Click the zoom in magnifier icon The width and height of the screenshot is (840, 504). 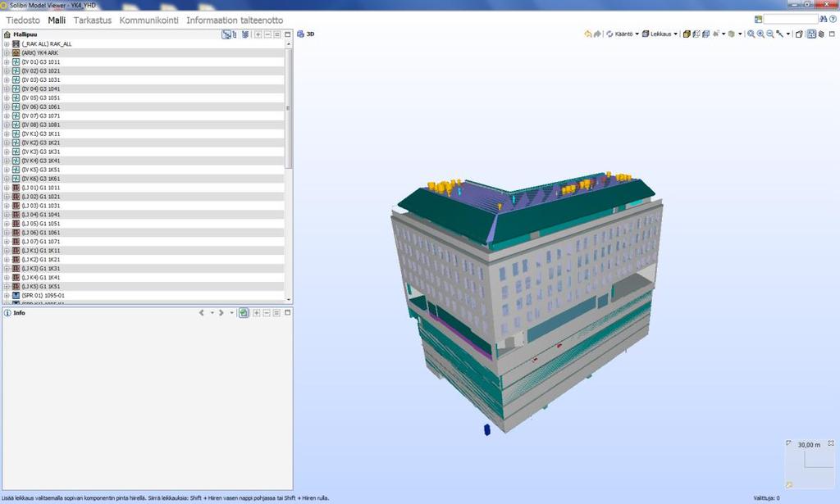(760, 34)
